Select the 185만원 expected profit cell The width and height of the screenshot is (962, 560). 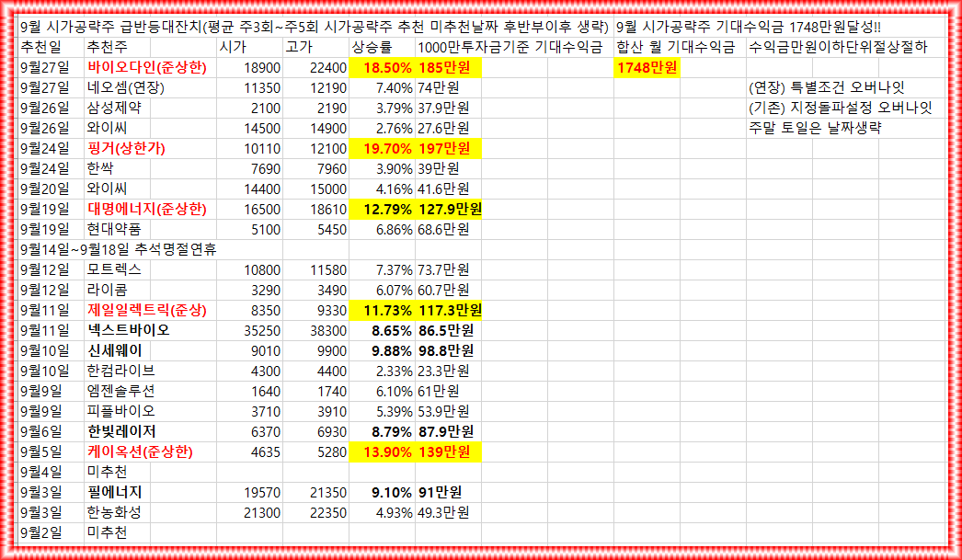(448, 68)
